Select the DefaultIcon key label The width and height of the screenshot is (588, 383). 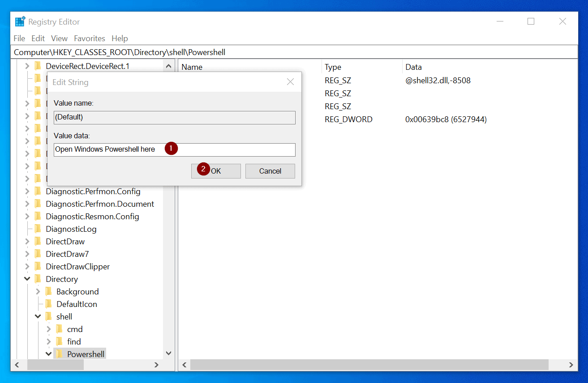(77, 304)
